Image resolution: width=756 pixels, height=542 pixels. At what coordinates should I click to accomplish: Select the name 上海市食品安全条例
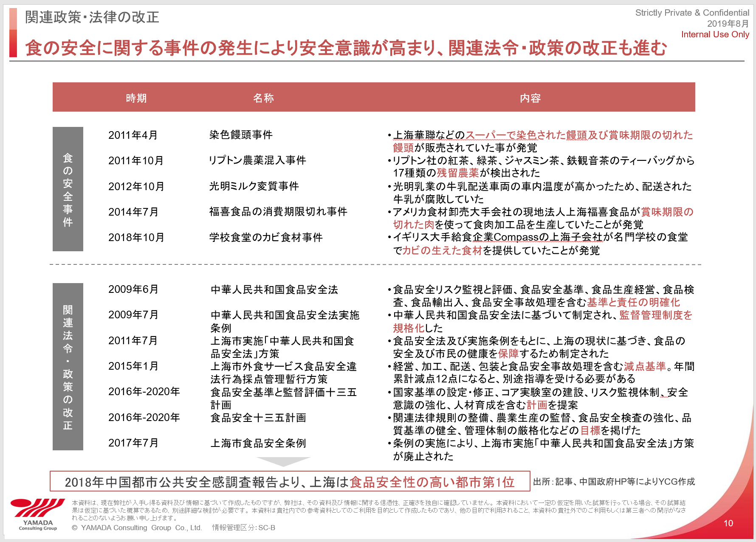[258, 443]
